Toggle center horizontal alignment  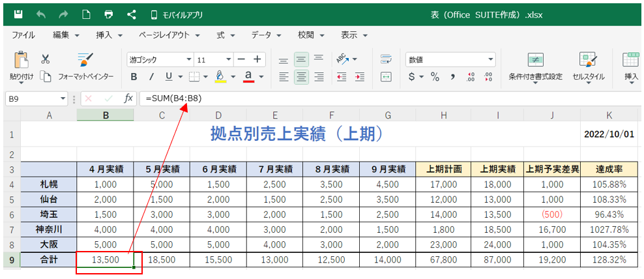tap(301, 77)
